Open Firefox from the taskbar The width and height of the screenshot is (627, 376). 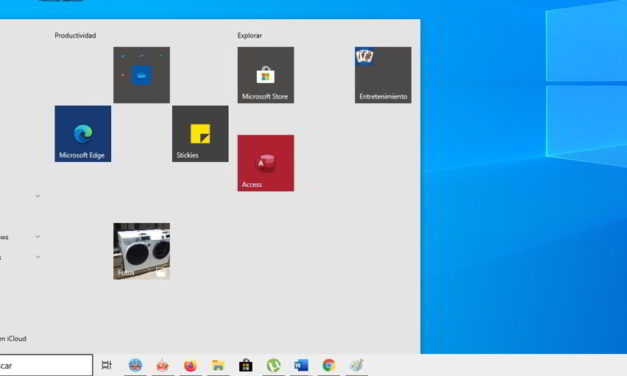190,365
